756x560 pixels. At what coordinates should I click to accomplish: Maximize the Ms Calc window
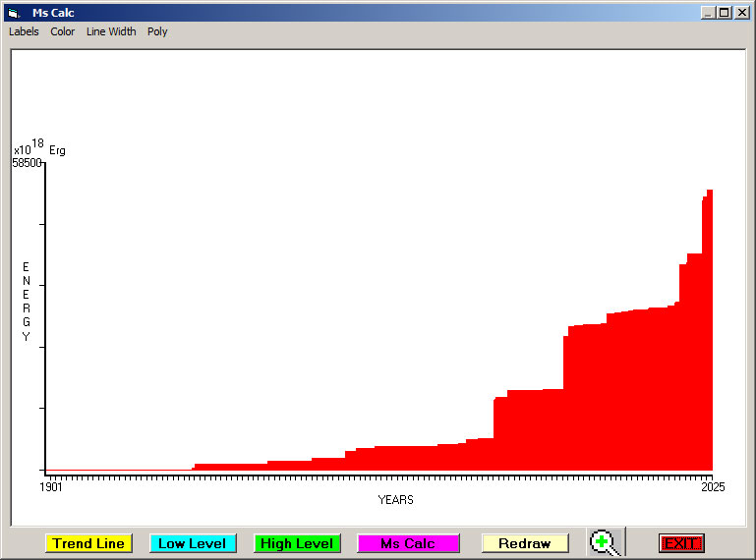tap(725, 13)
